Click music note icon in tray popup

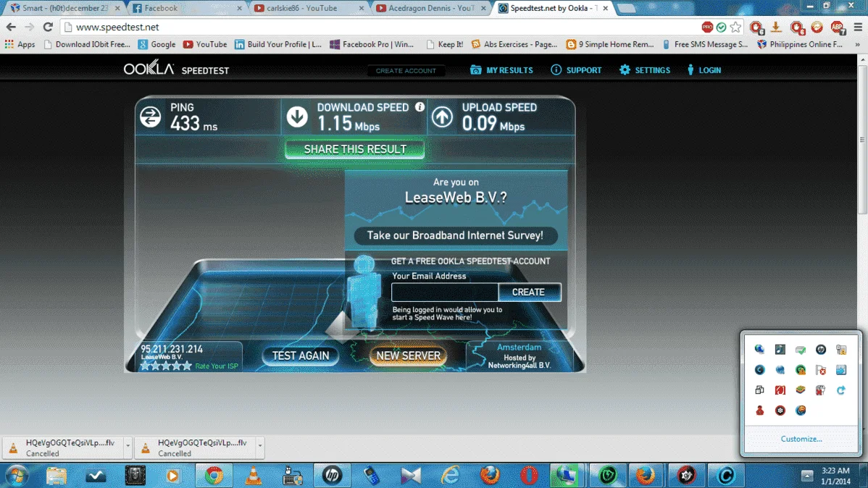coord(780,350)
